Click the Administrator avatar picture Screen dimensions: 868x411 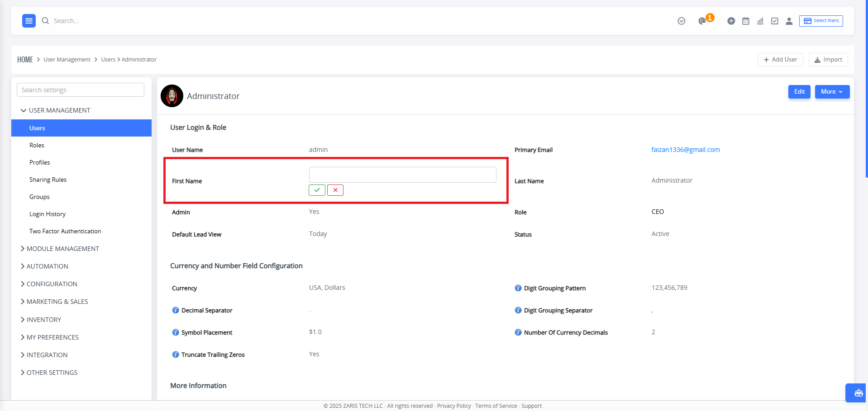(x=172, y=96)
